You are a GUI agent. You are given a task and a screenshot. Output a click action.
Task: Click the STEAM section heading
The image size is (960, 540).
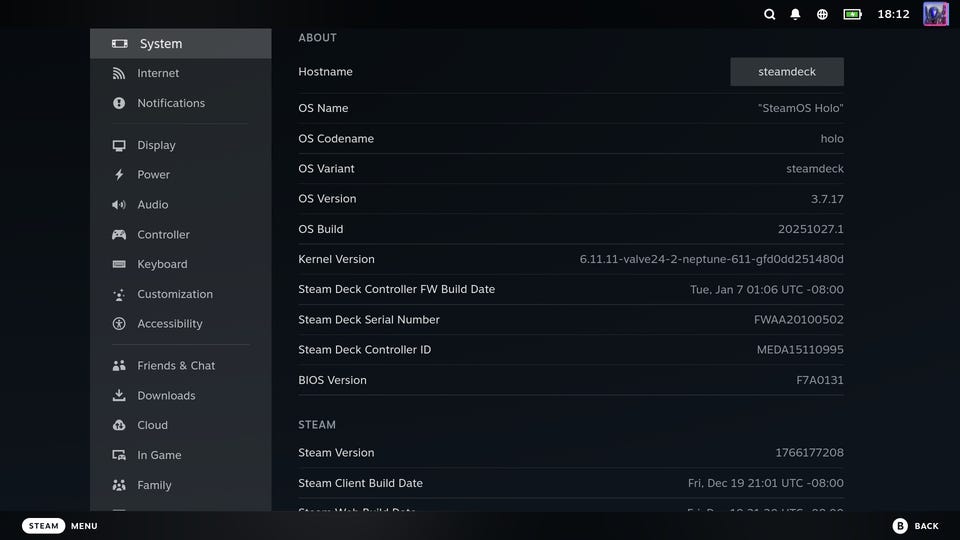pos(317,424)
